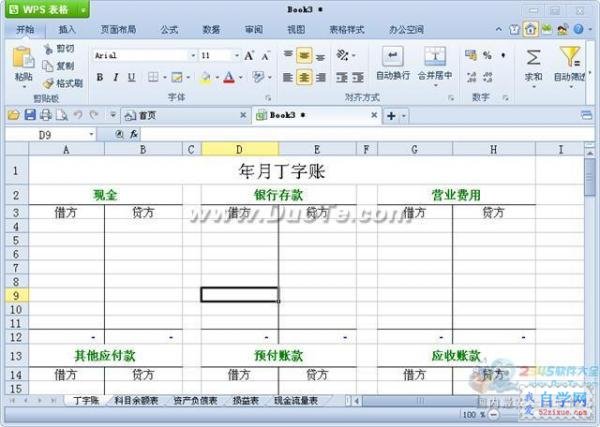The height and width of the screenshot is (427, 600).
Task: Click the fx insert function icon
Action: click(134, 134)
